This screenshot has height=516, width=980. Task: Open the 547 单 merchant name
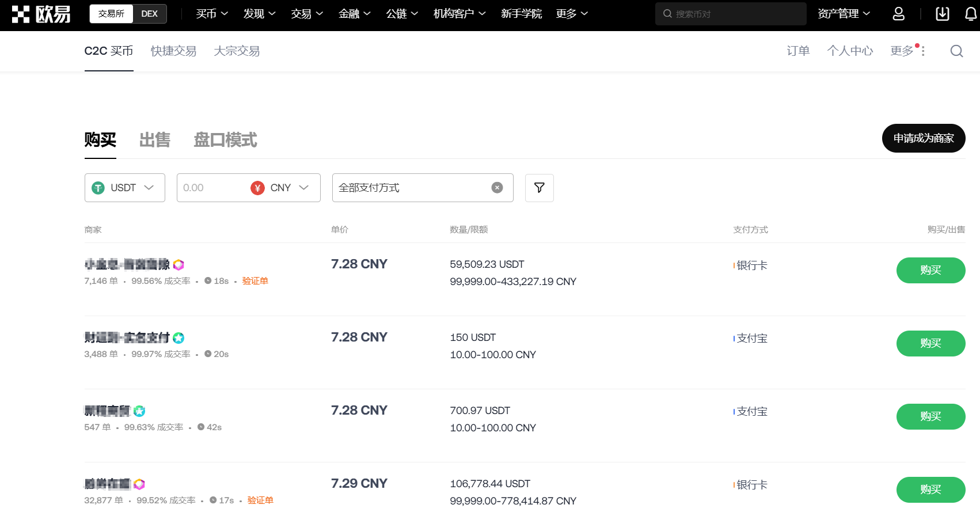[x=108, y=411]
